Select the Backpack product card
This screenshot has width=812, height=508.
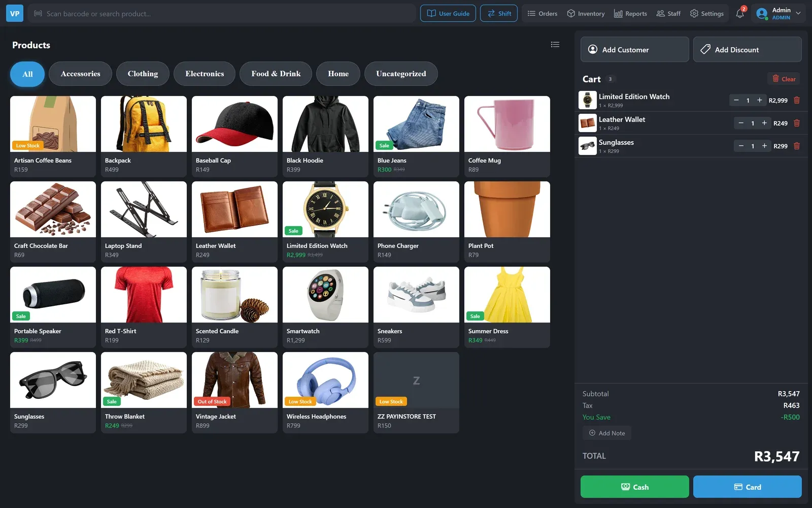[144, 136]
